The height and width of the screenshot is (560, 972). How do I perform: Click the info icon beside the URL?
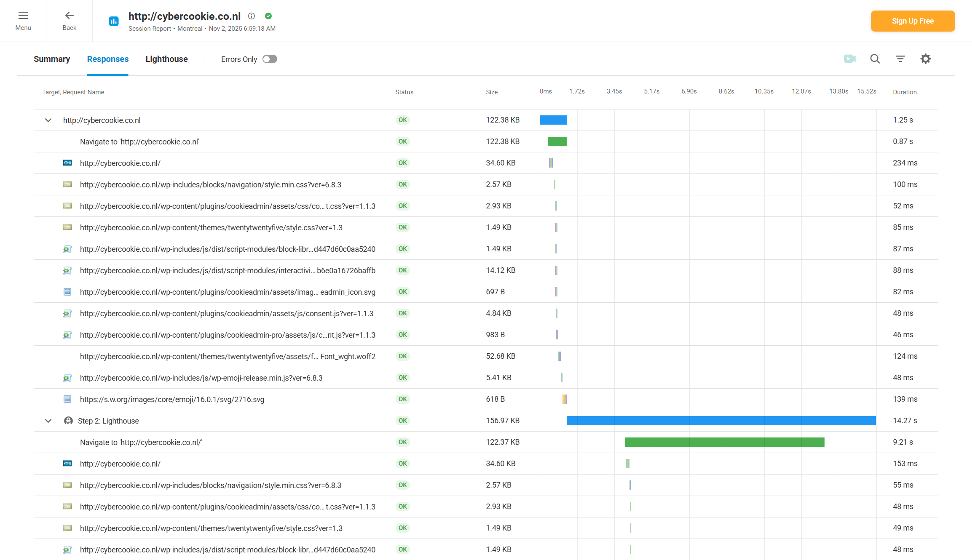click(252, 16)
